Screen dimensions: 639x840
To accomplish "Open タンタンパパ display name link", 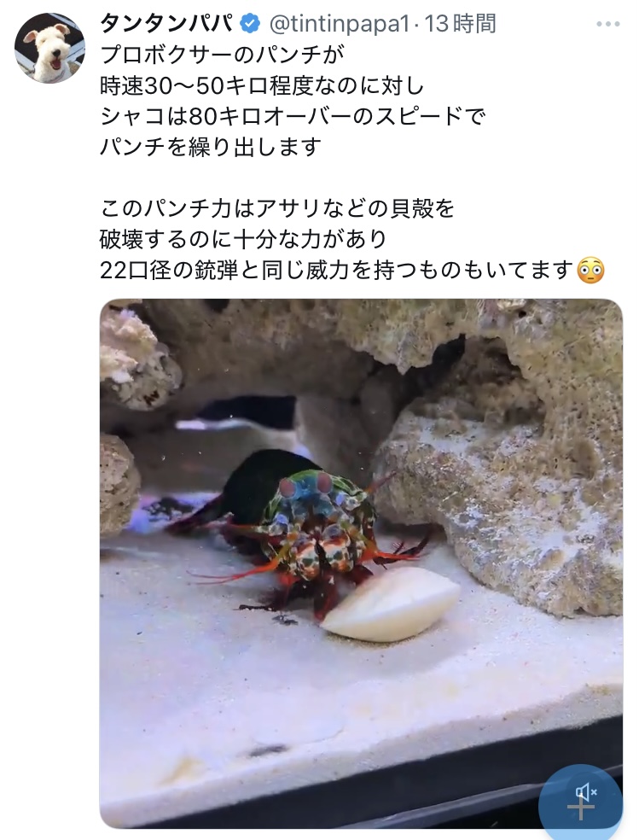I will [x=167, y=24].
